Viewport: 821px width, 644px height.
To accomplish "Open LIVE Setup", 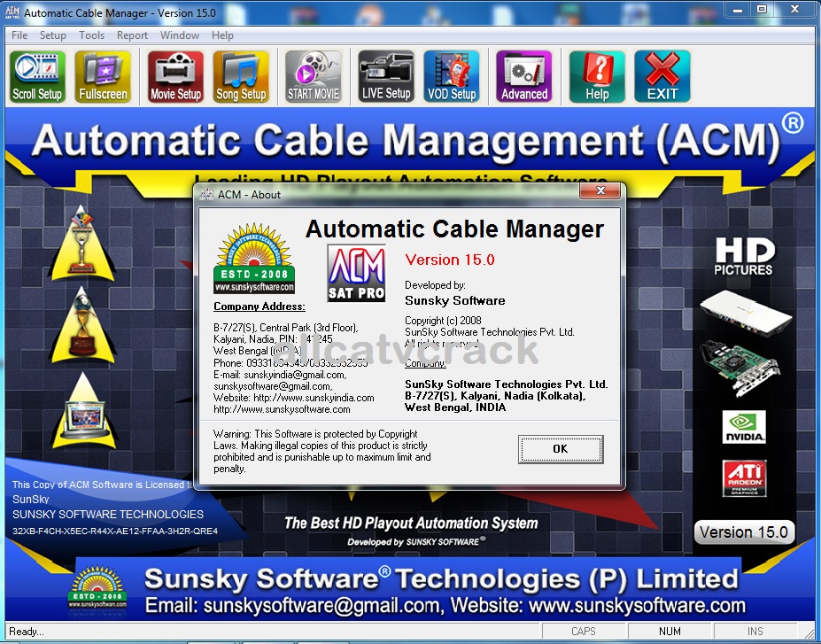I will [x=385, y=75].
